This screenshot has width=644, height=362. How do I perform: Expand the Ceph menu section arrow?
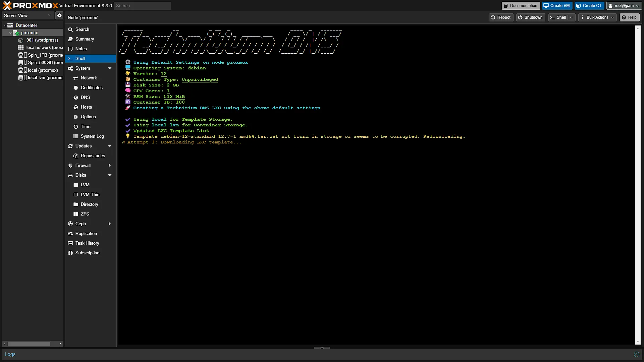point(110,224)
